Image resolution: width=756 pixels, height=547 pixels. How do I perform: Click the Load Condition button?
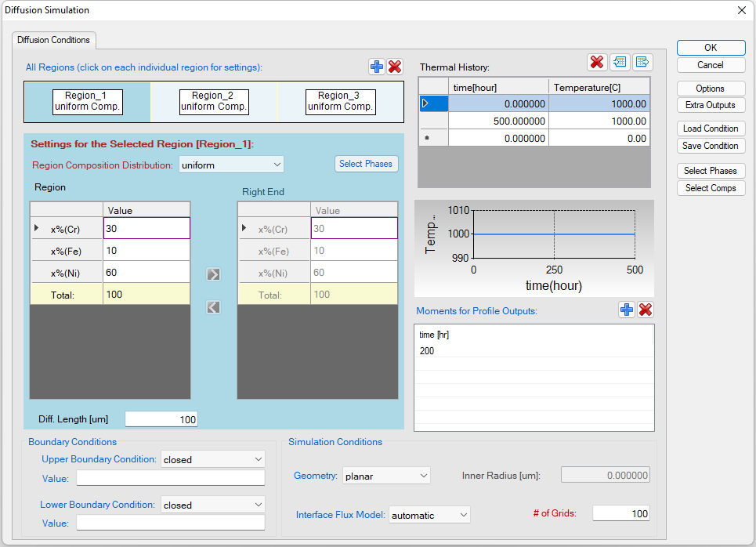pos(711,129)
